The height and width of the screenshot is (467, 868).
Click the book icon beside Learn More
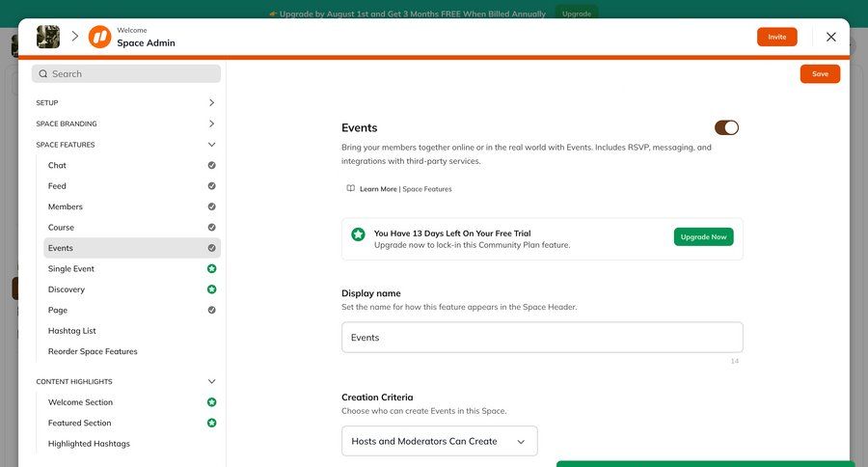tap(351, 189)
